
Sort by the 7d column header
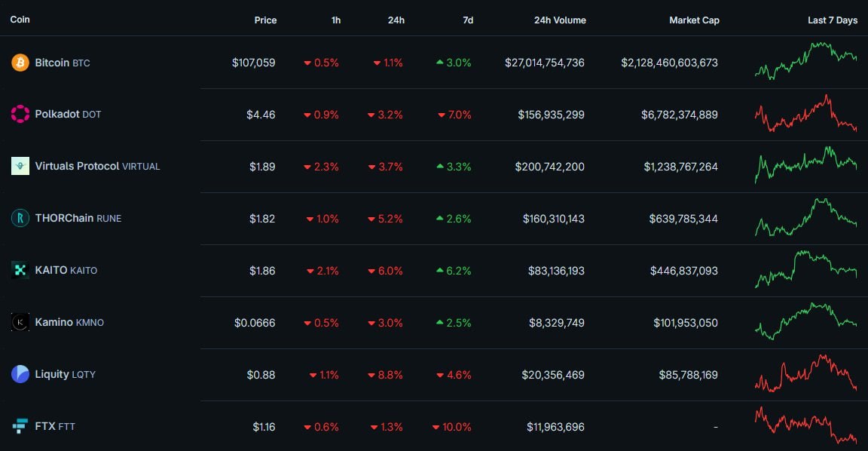click(x=468, y=20)
